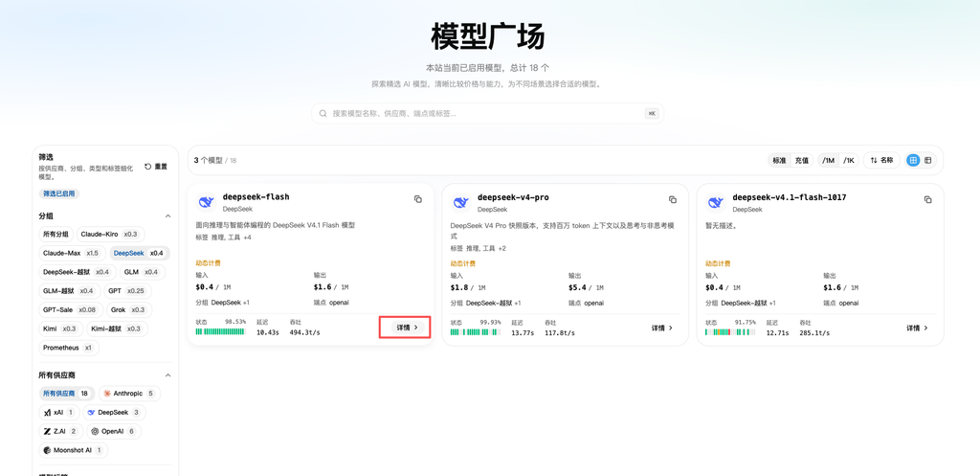Collapse the 所有供应商 section

(x=167, y=375)
